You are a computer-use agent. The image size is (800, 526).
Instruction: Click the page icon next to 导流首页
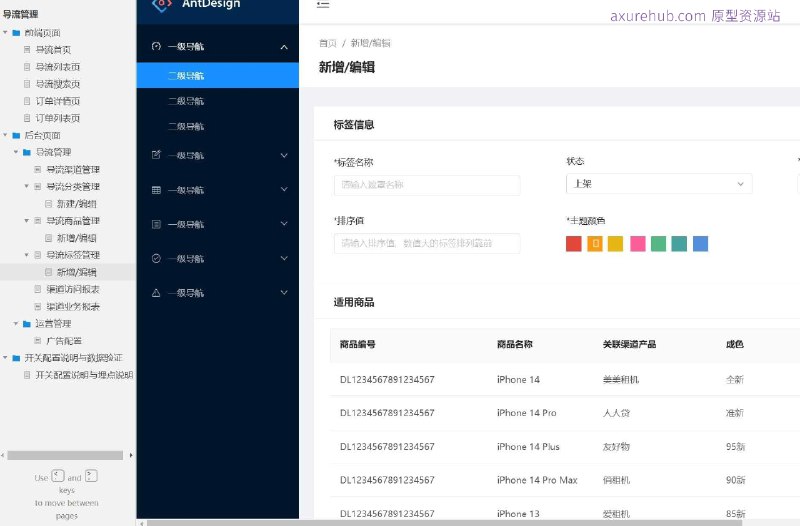tap(27, 49)
